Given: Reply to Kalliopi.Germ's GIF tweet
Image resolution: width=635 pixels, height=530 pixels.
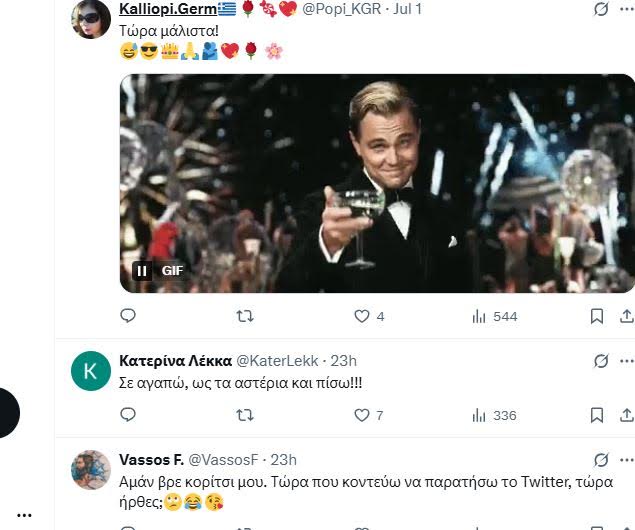Looking at the screenshot, I should point(128,316).
